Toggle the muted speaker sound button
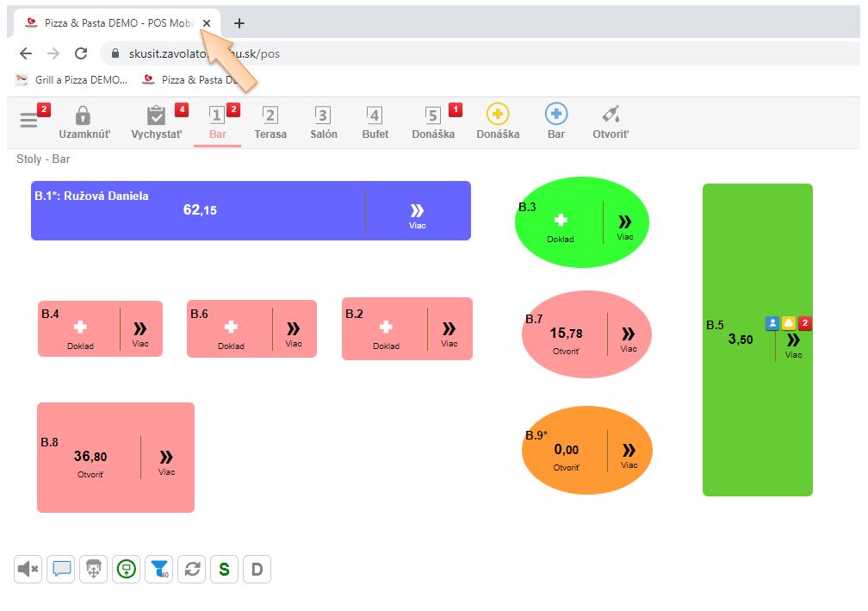Image resolution: width=868 pixels, height=611 pixels. click(28, 569)
